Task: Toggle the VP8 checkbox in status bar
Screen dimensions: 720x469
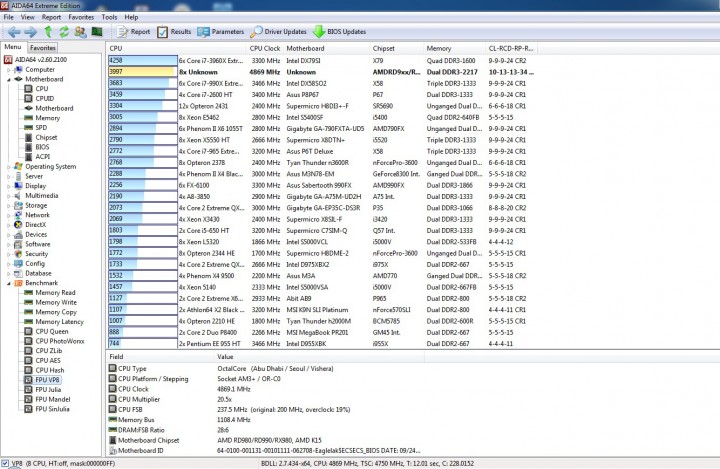Action: 5,463
